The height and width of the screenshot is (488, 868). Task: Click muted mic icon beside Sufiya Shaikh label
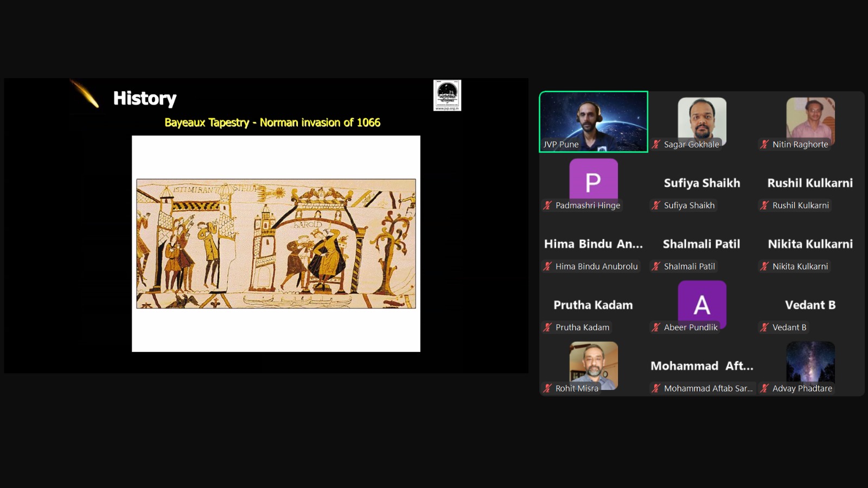coord(656,205)
